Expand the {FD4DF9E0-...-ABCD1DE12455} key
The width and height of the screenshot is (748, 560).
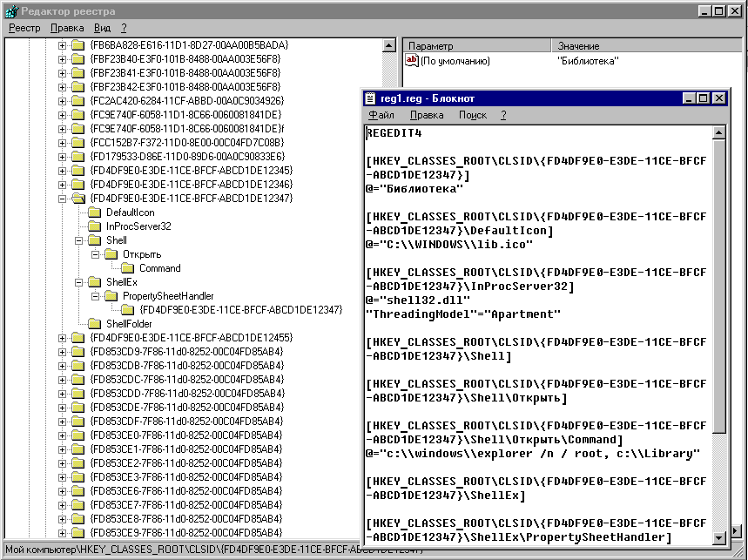[x=62, y=338]
